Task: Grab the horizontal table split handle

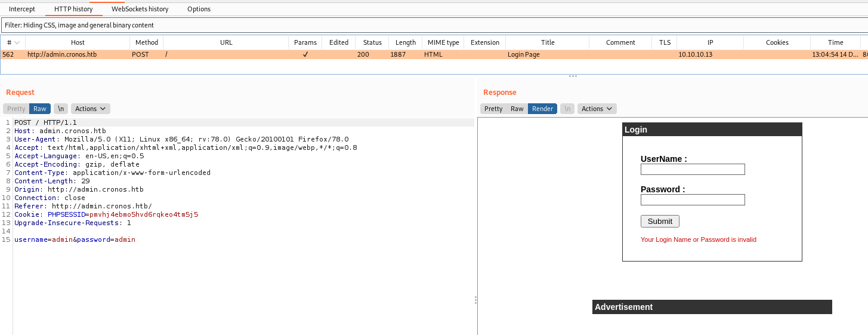Action: (x=573, y=76)
